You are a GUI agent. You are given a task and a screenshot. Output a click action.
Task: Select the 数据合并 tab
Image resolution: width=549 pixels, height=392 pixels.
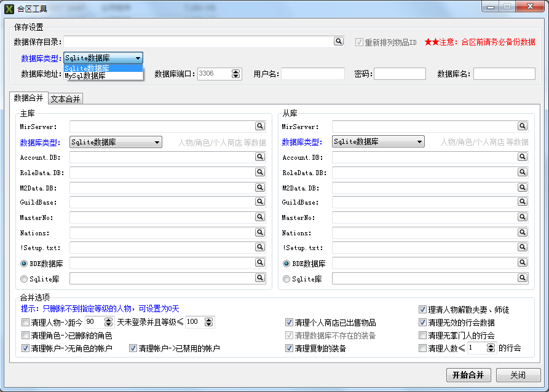tap(29, 98)
